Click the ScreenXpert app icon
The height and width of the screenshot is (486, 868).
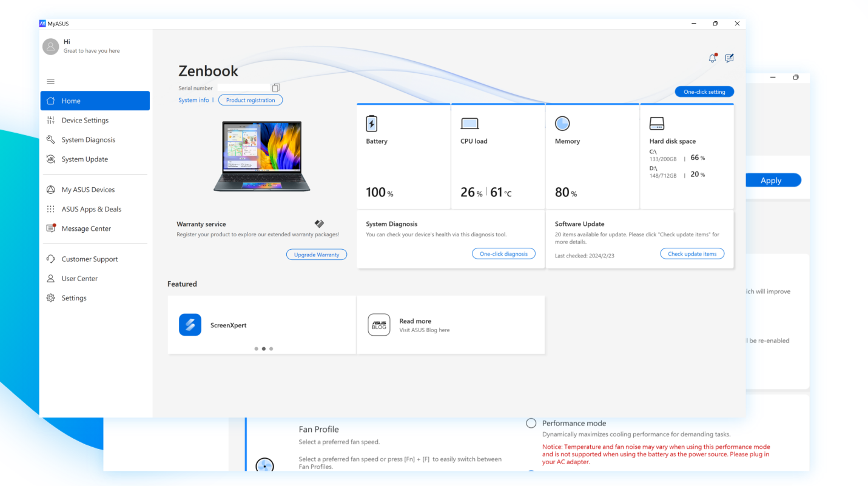190,325
